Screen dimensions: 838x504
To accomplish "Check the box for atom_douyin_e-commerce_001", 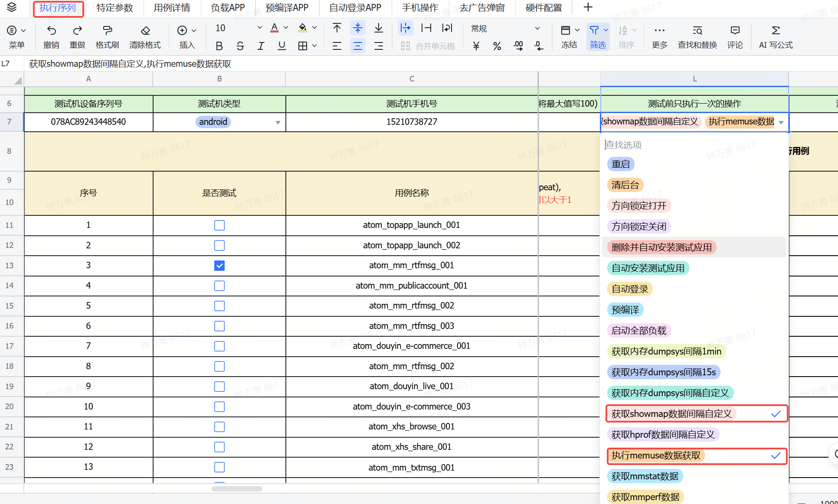I will [x=219, y=346].
